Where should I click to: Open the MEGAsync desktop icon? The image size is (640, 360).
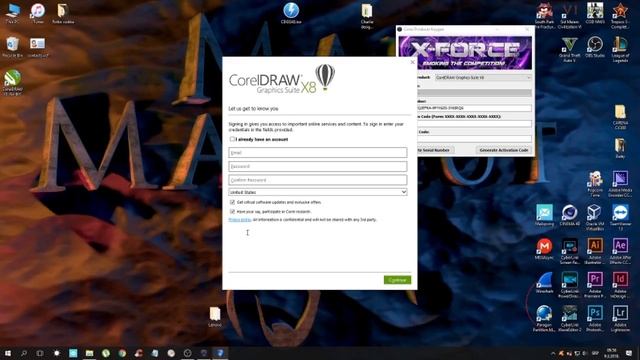tap(544, 249)
